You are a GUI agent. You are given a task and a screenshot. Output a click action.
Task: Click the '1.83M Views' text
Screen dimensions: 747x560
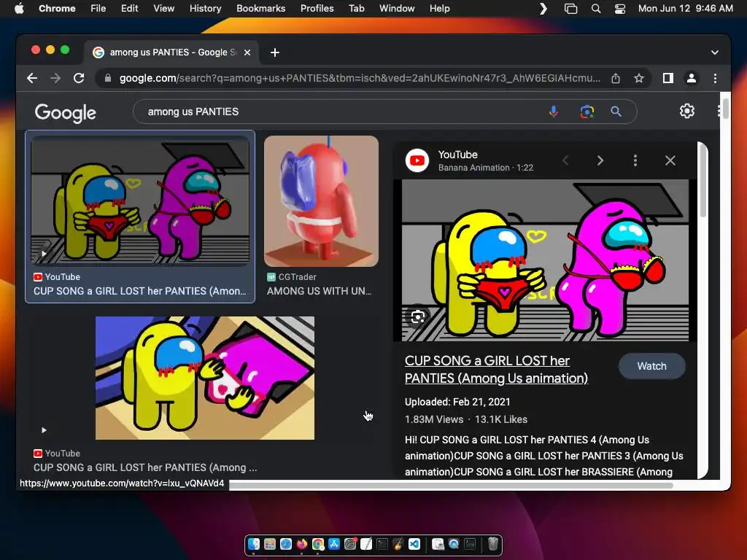[434, 419]
